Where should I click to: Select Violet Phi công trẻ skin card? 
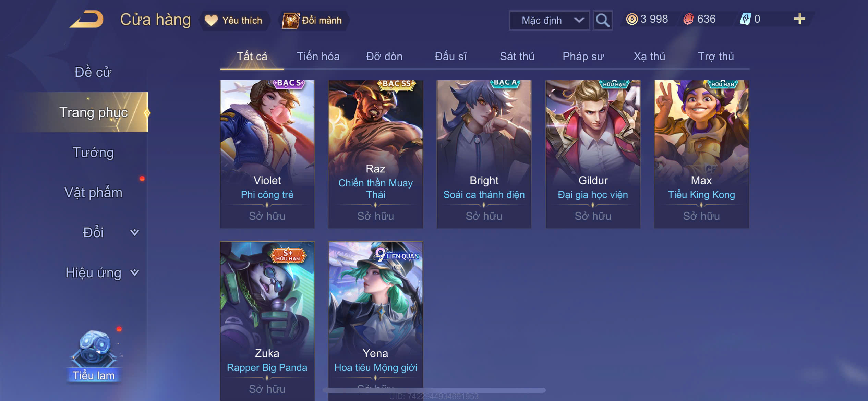pyautogui.click(x=267, y=154)
